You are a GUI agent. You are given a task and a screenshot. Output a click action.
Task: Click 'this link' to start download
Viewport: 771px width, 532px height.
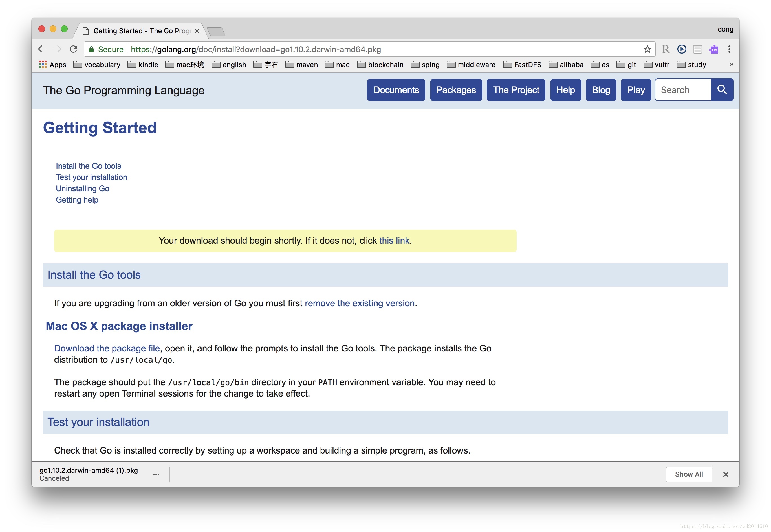[x=394, y=241]
